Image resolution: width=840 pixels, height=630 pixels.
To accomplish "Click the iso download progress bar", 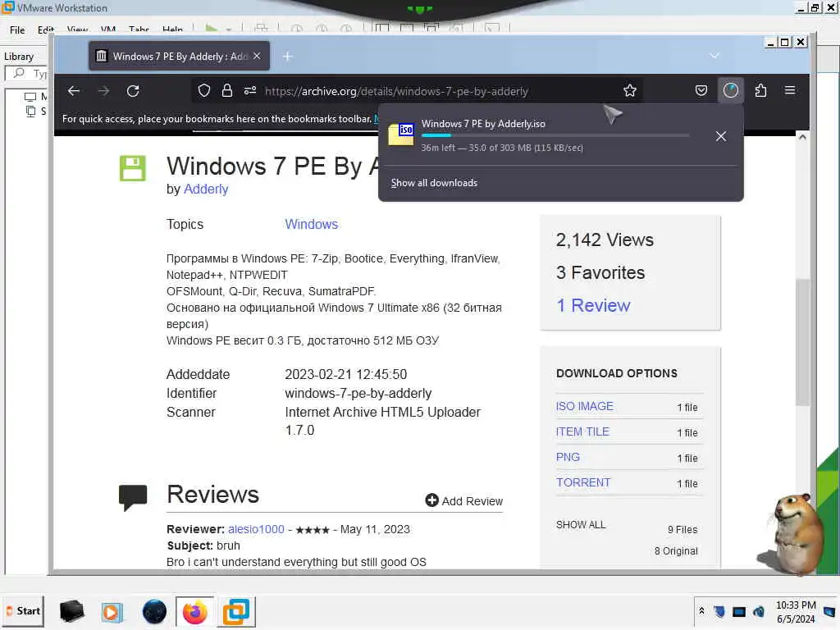I will point(555,135).
